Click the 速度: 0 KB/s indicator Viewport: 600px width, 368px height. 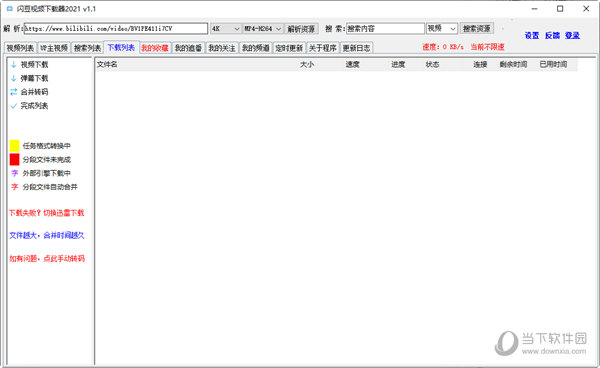(443, 47)
